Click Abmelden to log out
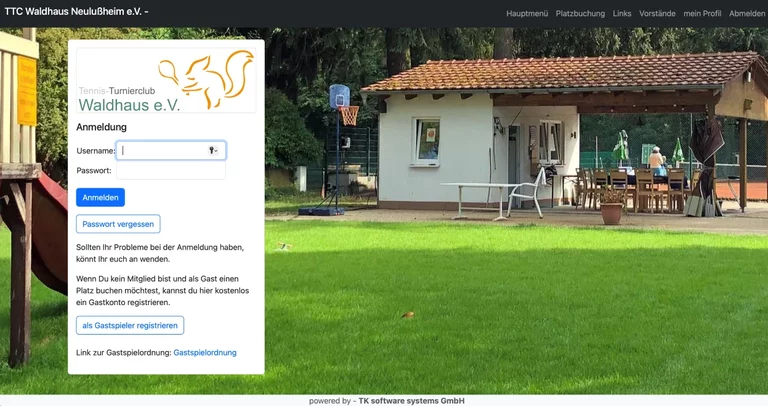This screenshot has width=768, height=406. (747, 14)
